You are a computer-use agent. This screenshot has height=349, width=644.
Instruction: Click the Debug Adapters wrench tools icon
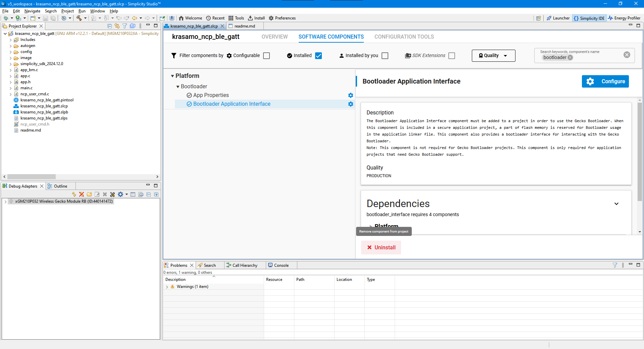tap(112, 194)
